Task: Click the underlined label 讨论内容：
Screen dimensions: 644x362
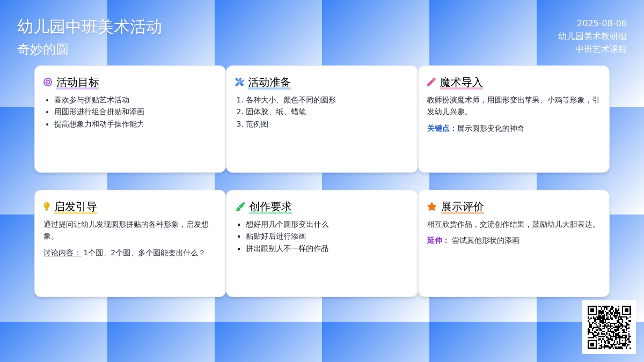Action: [62, 253]
